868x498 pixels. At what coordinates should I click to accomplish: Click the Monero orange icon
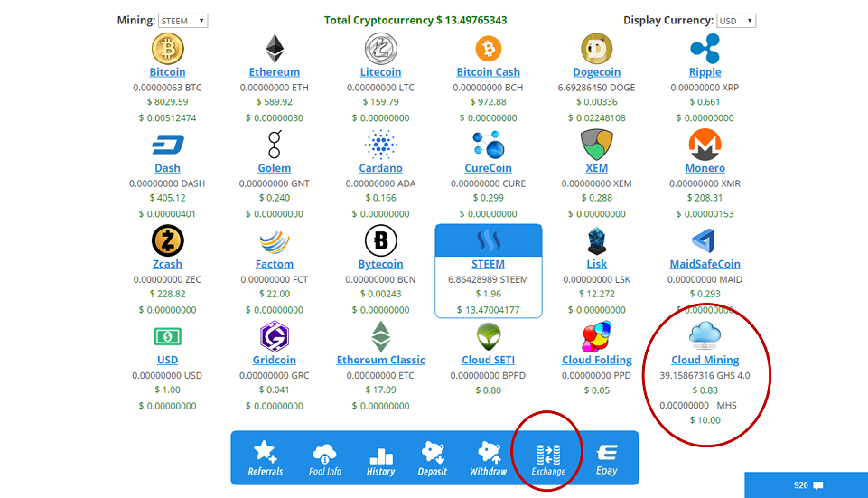click(x=705, y=145)
